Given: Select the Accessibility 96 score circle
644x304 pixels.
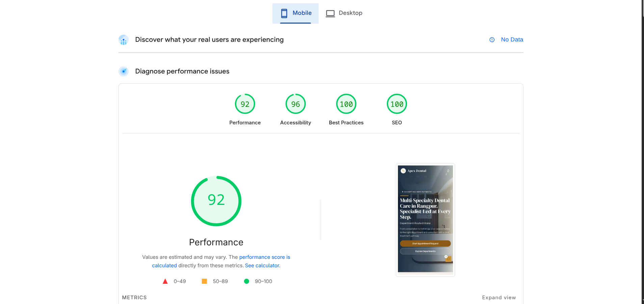Looking at the screenshot, I should [x=295, y=104].
